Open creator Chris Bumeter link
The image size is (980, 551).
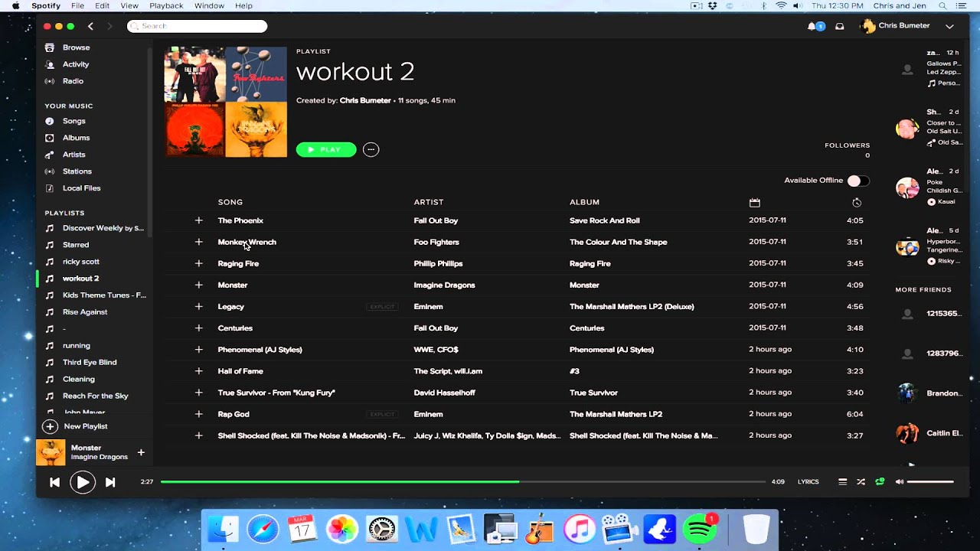click(x=365, y=100)
